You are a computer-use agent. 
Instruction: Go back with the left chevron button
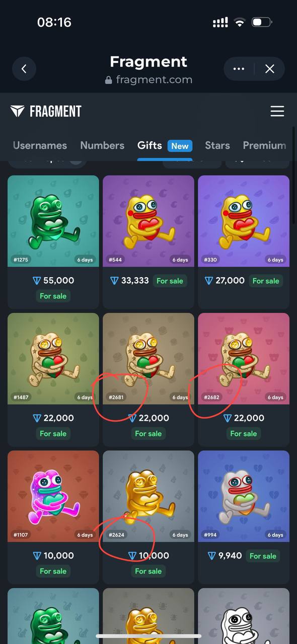[24, 68]
